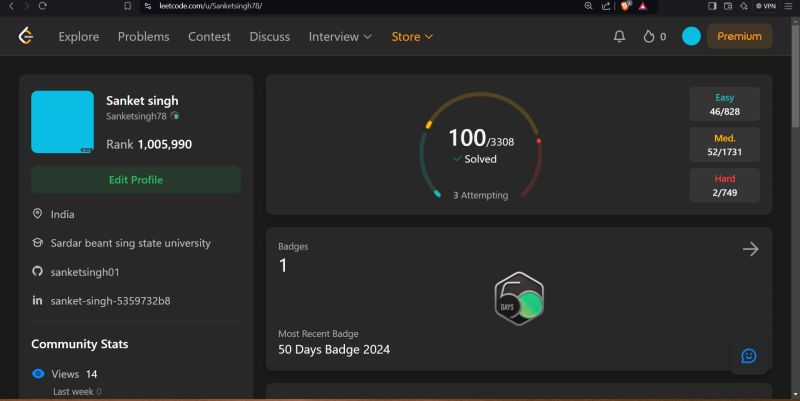Open GitHub icon for sanketsingh01
800x401 pixels.
click(37, 271)
